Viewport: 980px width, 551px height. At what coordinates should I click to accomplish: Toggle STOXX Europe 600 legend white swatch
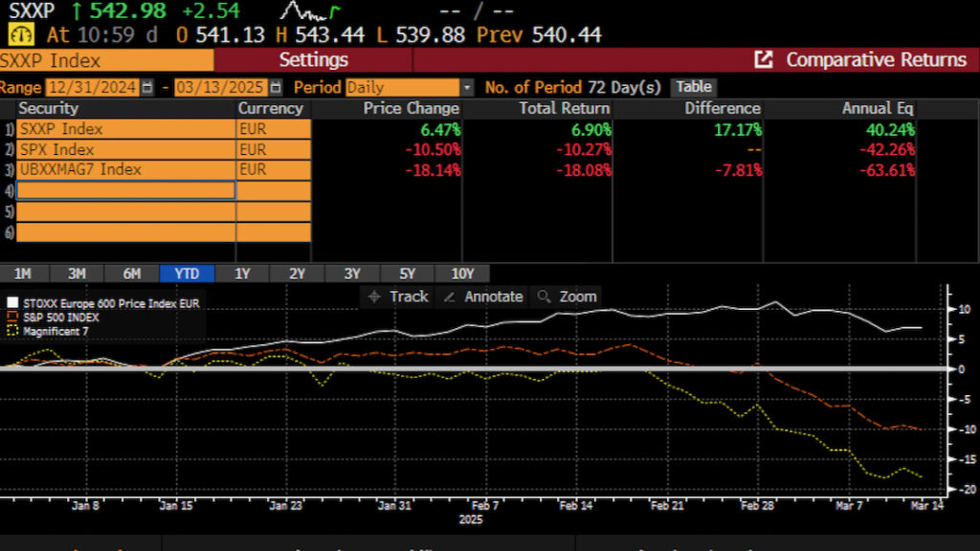coord(12,303)
